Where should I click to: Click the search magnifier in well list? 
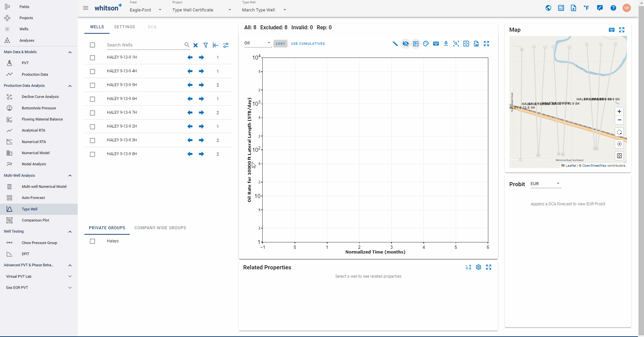pos(187,45)
